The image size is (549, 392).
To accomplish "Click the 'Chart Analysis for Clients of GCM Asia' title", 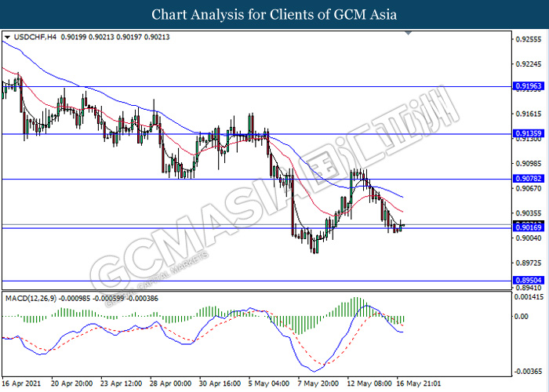I will tap(274, 15).
